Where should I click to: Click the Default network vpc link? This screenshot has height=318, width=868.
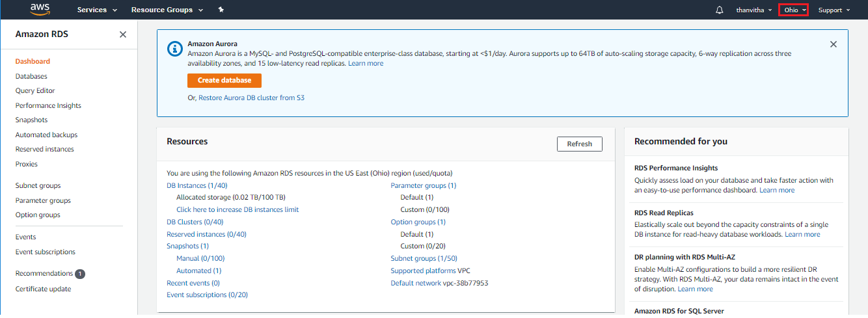(x=415, y=283)
